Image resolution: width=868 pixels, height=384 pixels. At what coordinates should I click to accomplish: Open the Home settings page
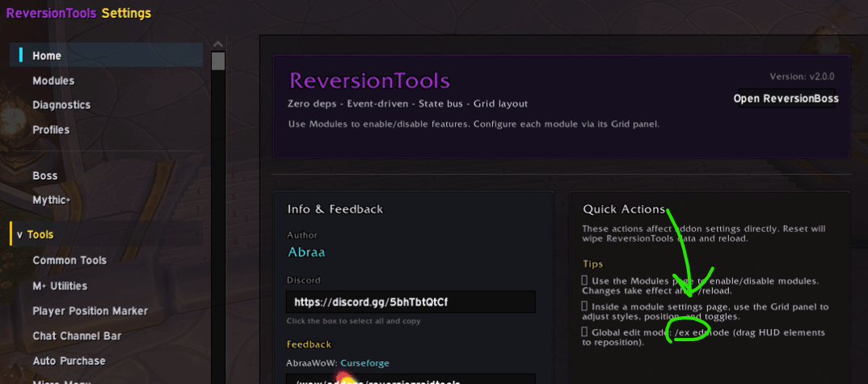107,56
